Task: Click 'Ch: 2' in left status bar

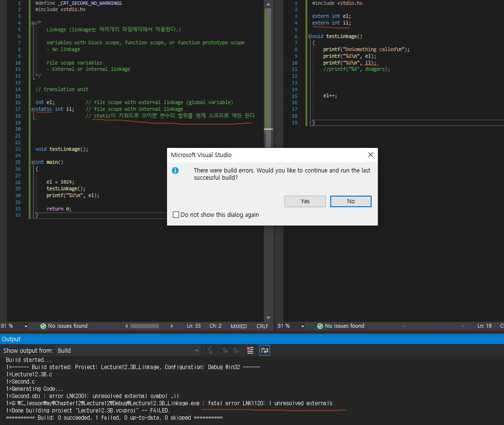Action: [x=215, y=326]
